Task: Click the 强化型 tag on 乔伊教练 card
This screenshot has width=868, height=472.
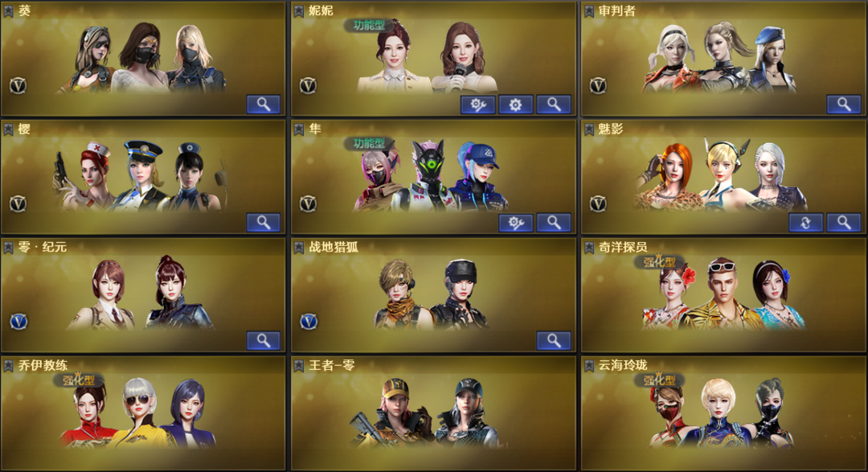Action: [78, 380]
